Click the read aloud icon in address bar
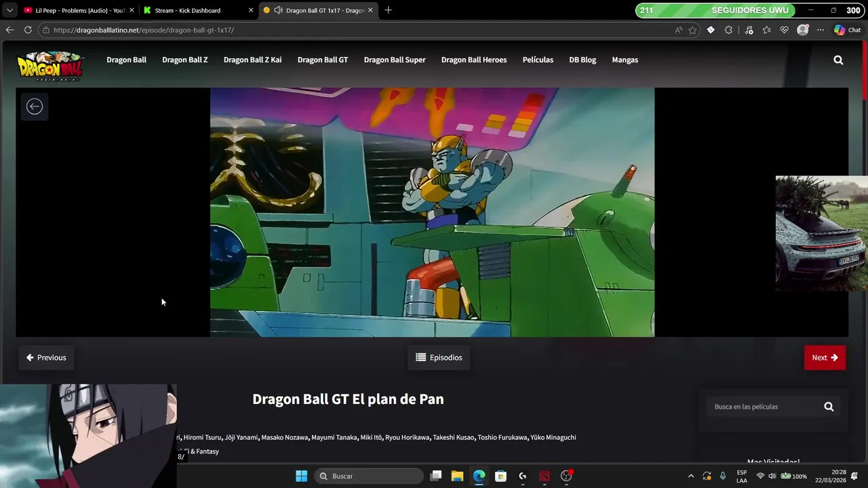868x488 pixels. [x=678, y=30]
